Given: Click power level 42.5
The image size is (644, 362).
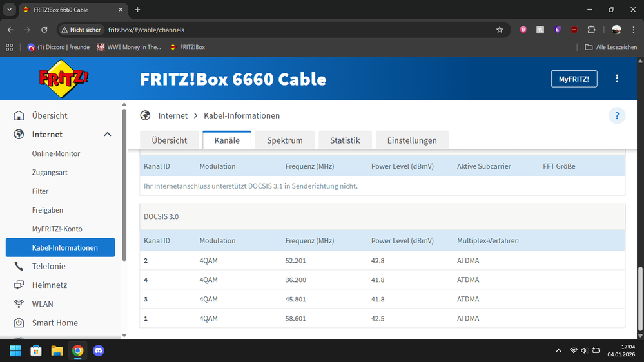Looking at the screenshot, I should click(378, 318).
